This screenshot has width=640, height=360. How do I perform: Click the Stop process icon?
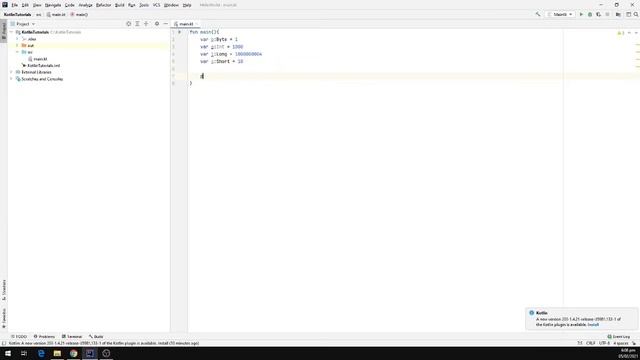pyautogui.click(x=607, y=14)
